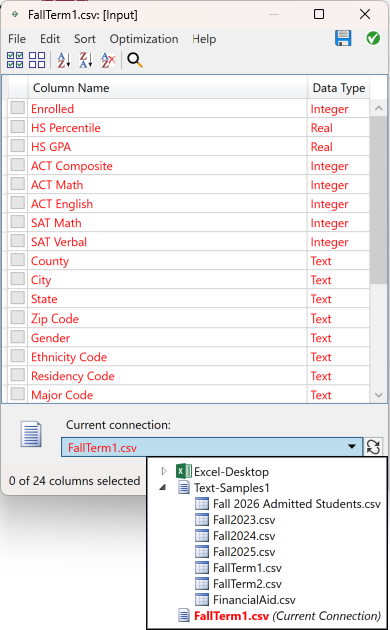Select FallTerm1.csv (Current Connection) entry

tap(287, 616)
